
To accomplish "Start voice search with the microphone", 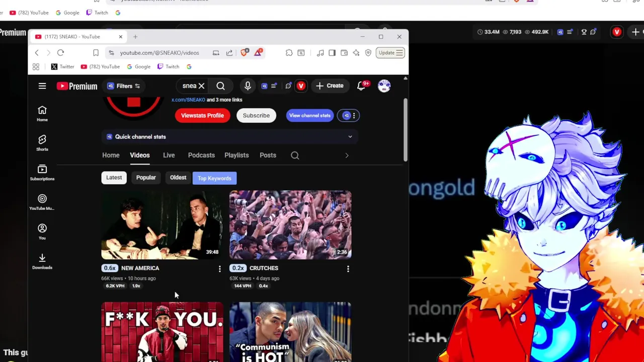I will pyautogui.click(x=248, y=86).
